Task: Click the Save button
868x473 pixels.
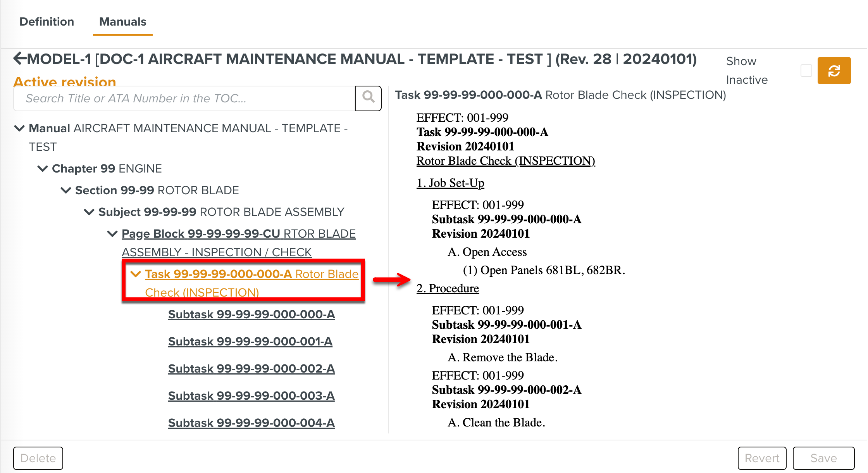Action: pyautogui.click(x=823, y=458)
